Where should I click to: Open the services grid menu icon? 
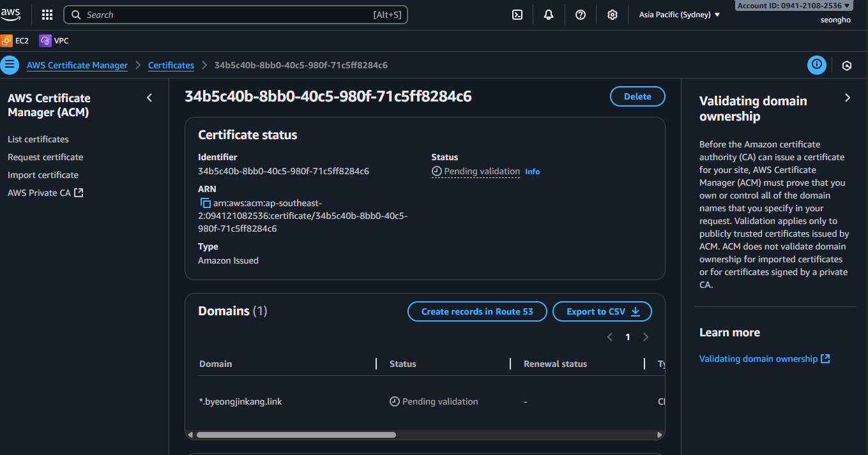click(x=47, y=15)
